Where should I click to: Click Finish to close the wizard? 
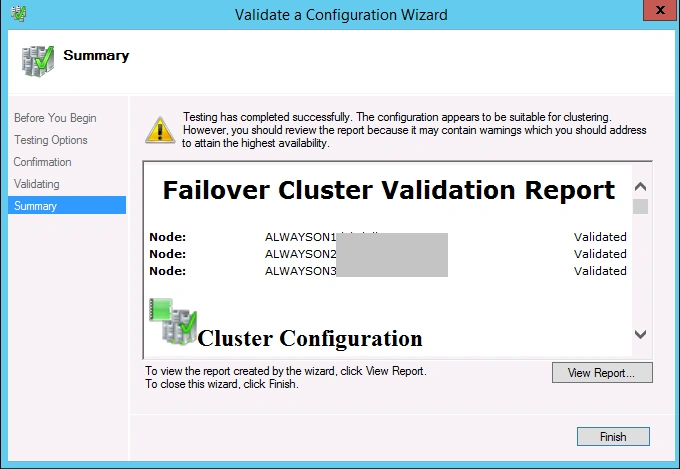[613, 436]
